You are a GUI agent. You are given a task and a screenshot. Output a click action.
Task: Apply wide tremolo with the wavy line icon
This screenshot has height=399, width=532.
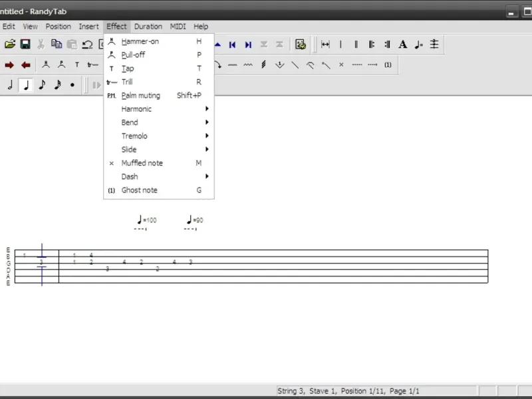coord(248,65)
